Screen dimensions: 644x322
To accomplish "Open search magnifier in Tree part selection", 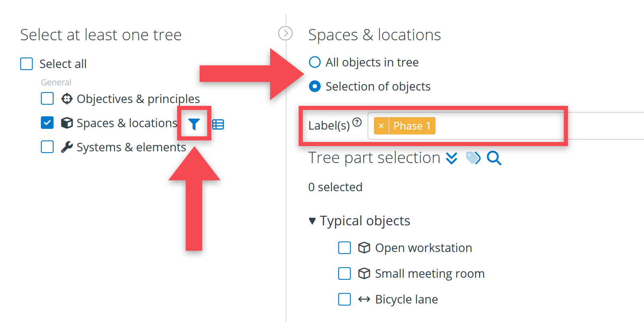I will (x=494, y=158).
